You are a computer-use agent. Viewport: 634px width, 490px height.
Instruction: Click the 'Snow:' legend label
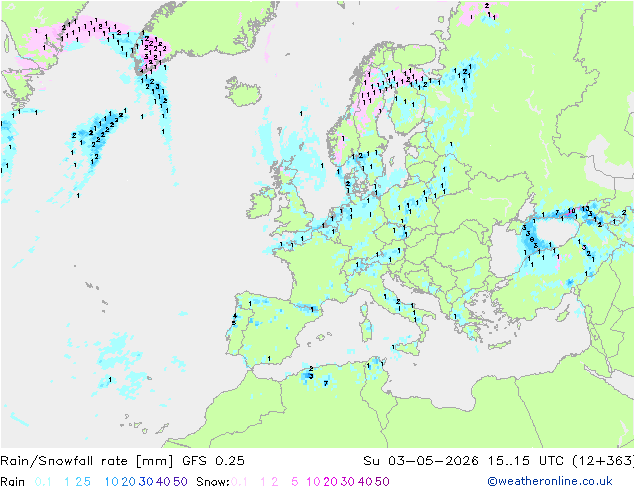[x=213, y=482]
